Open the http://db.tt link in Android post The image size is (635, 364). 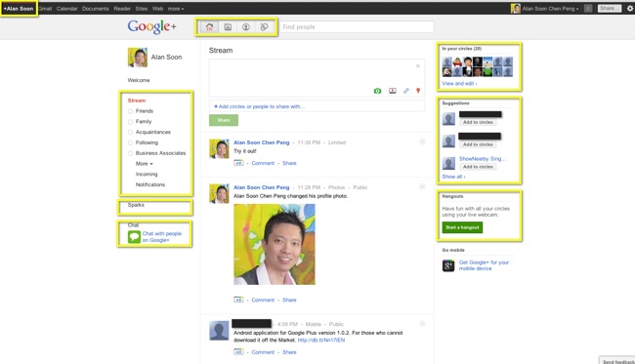coord(321,341)
